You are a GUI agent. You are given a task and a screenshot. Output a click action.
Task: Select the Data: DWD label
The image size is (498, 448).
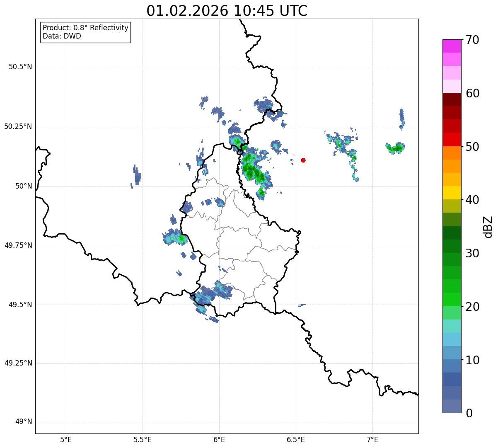[62, 36]
